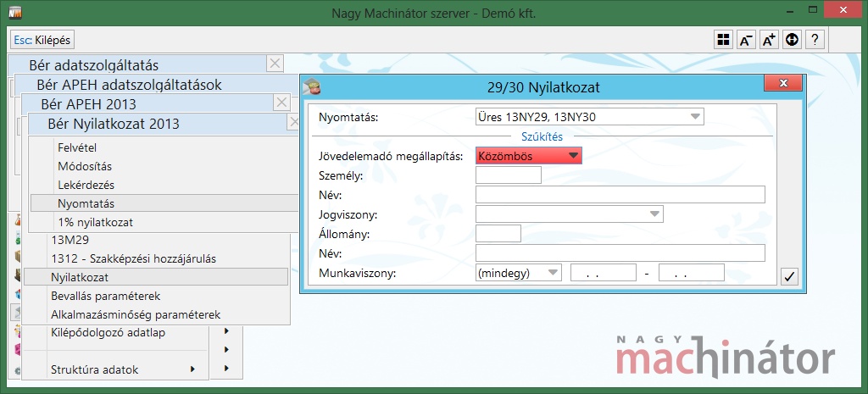Click the round horizontal-arrows toolbar icon
The image size is (868, 394).
click(793, 40)
